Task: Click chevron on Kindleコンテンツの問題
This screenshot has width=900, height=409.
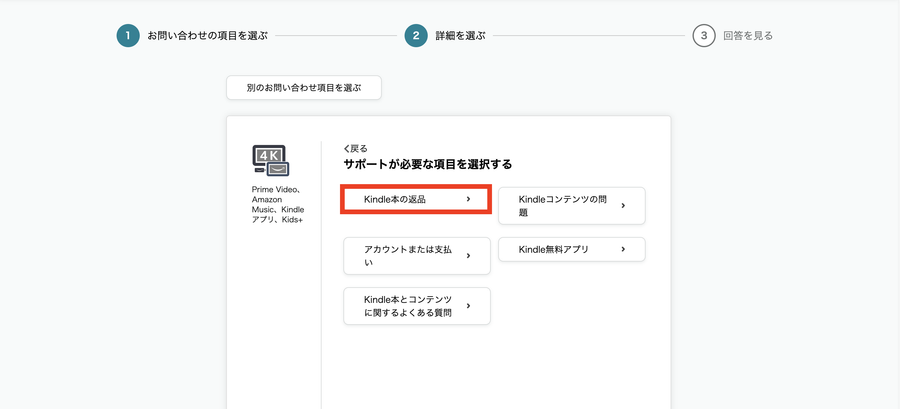Action: point(623,205)
